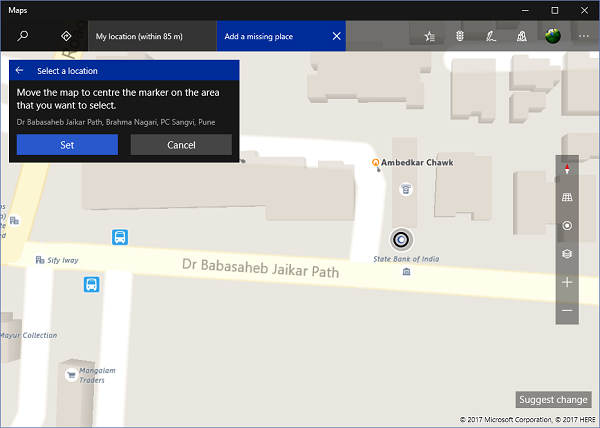Select the centre location marker circle
600x428 pixels.
coord(401,240)
